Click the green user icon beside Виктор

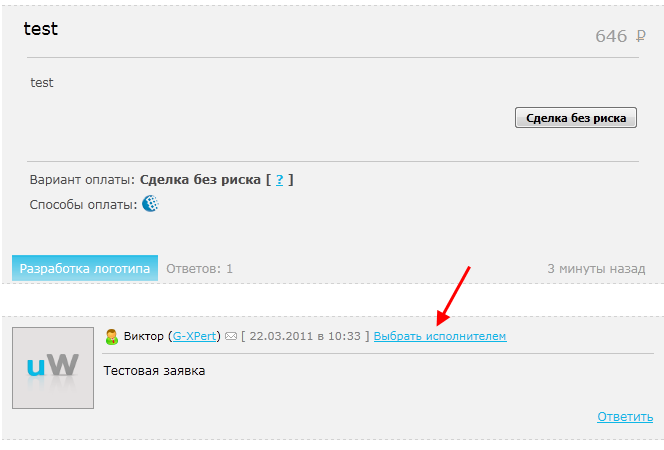coord(112,337)
